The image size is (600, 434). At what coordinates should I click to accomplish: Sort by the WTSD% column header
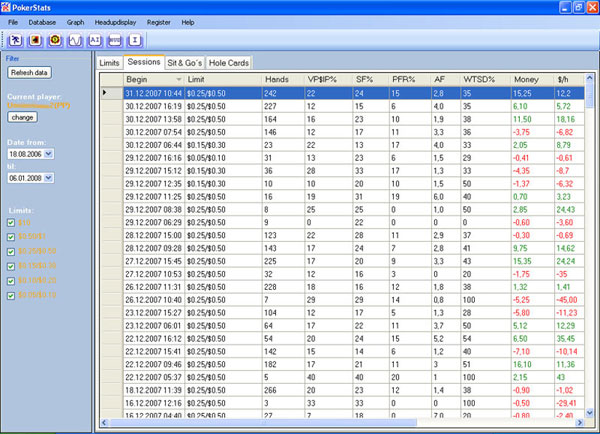[x=486, y=79]
